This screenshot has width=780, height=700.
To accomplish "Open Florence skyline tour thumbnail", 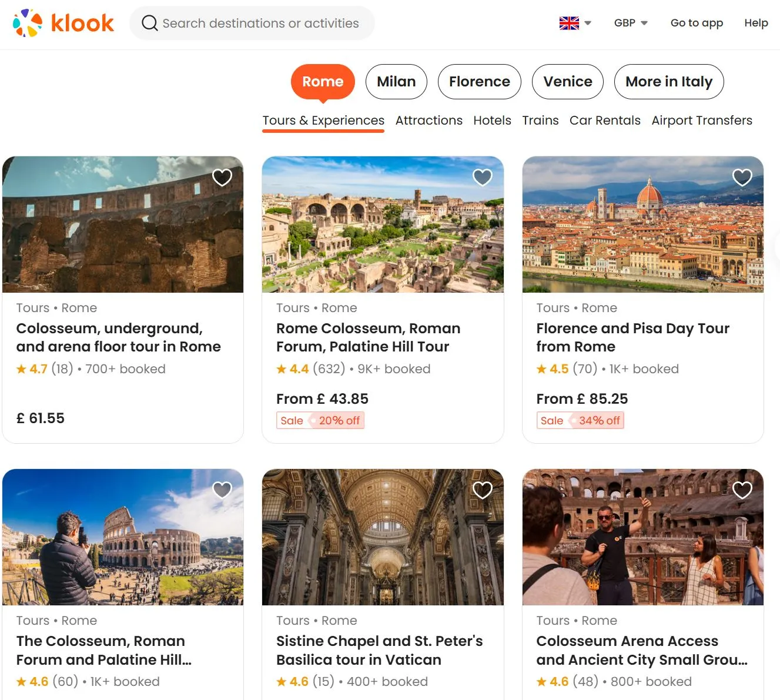I will click(642, 225).
